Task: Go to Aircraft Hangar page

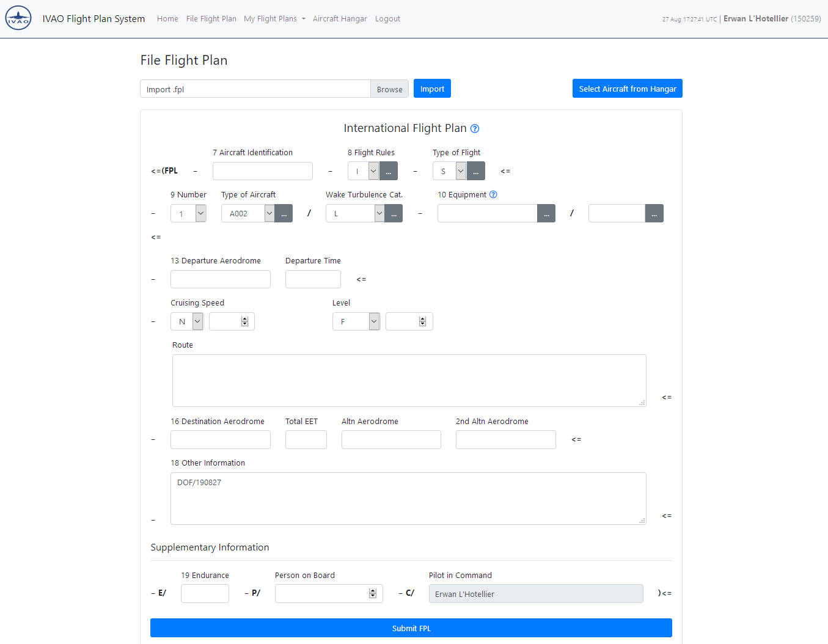Action: pos(340,19)
